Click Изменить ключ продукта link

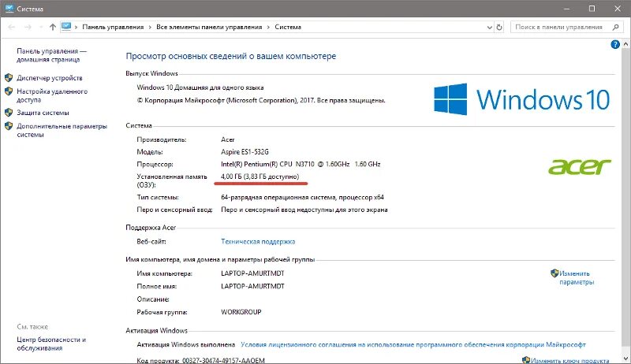[x=569, y=360]
